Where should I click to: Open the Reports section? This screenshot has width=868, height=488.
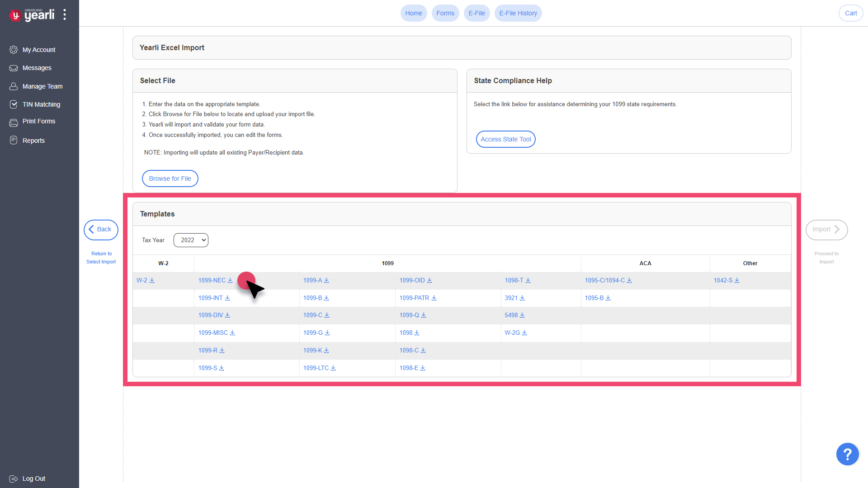(x=33, y=140)
